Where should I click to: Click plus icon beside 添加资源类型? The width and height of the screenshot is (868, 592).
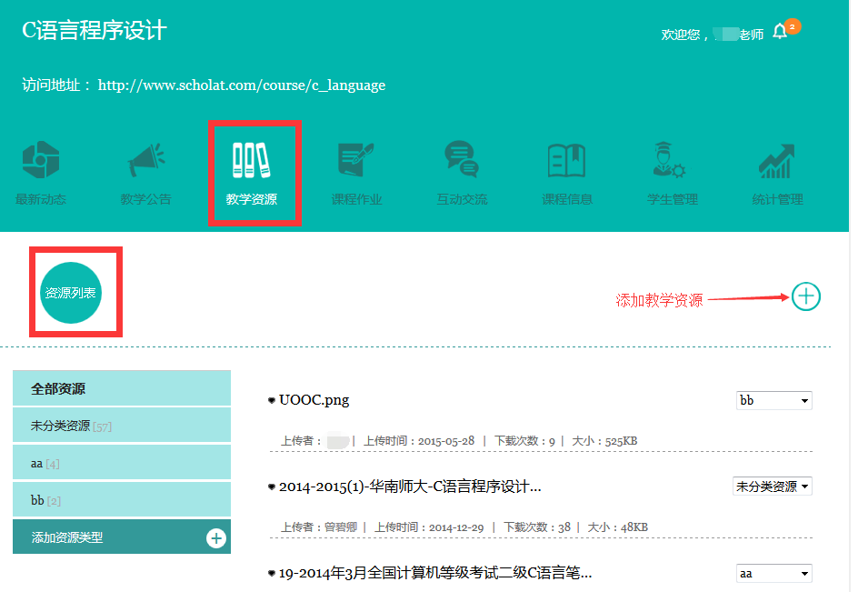216,538
